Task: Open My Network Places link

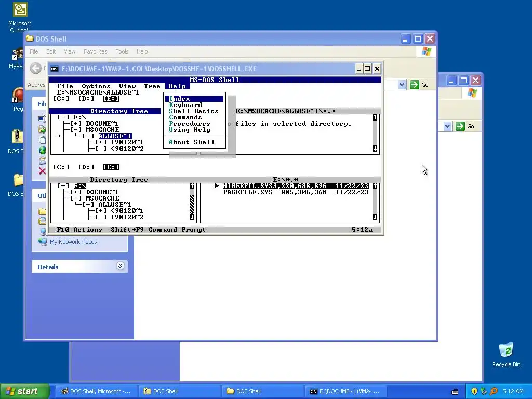Action: pyautogui.click(x=73, y=242)
